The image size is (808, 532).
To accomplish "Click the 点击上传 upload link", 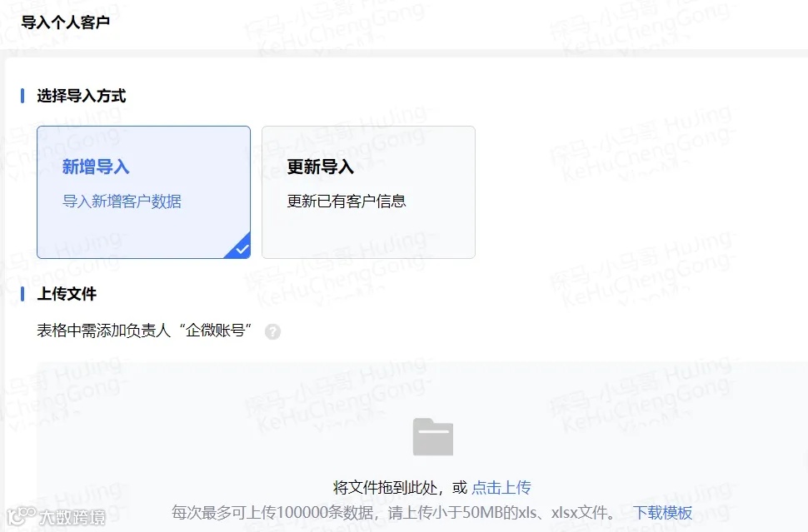I will point(501,487).
